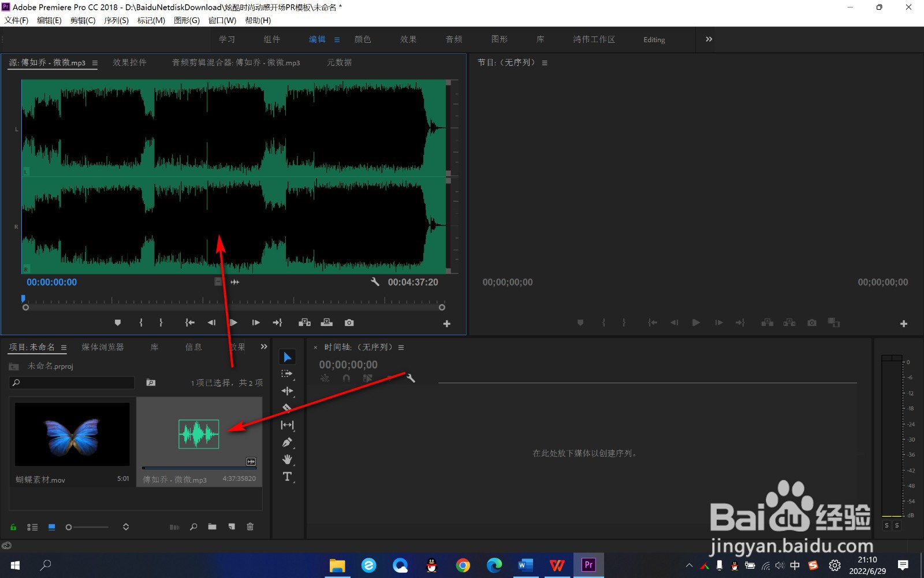The width and height of the screenshot is (924, 578).
Task: Switch to 媒体浏览器 tab
Action: point(103,347)
